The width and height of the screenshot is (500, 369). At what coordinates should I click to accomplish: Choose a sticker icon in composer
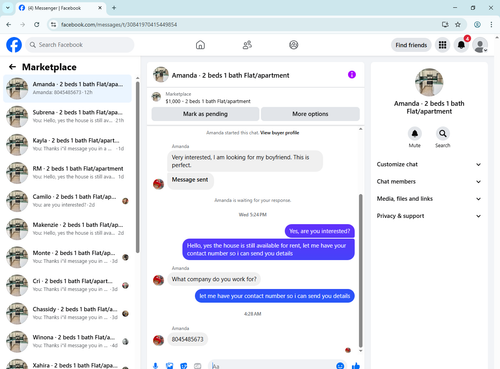tap(184, 366)
